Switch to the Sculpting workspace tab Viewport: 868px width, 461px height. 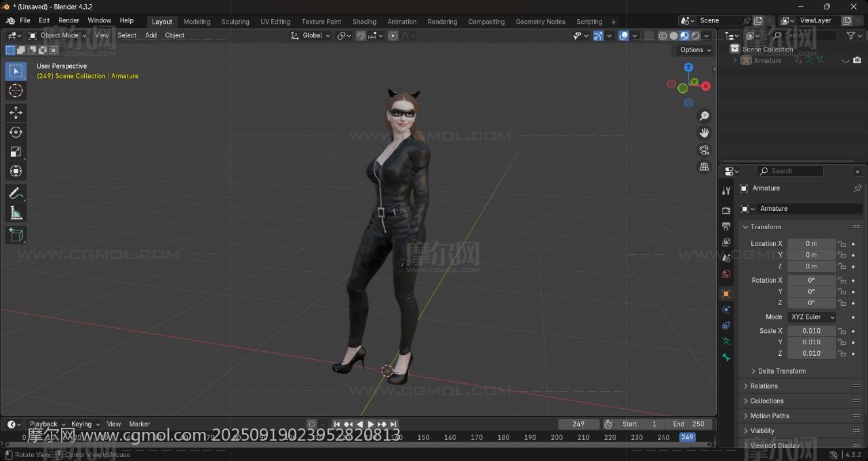point(235,22)
